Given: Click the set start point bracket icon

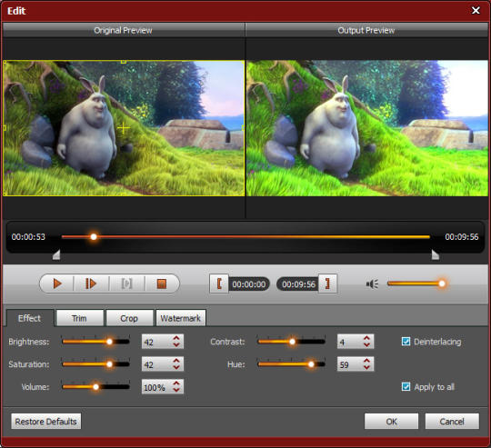Looking at the screenshot, I should pos(219,284).
